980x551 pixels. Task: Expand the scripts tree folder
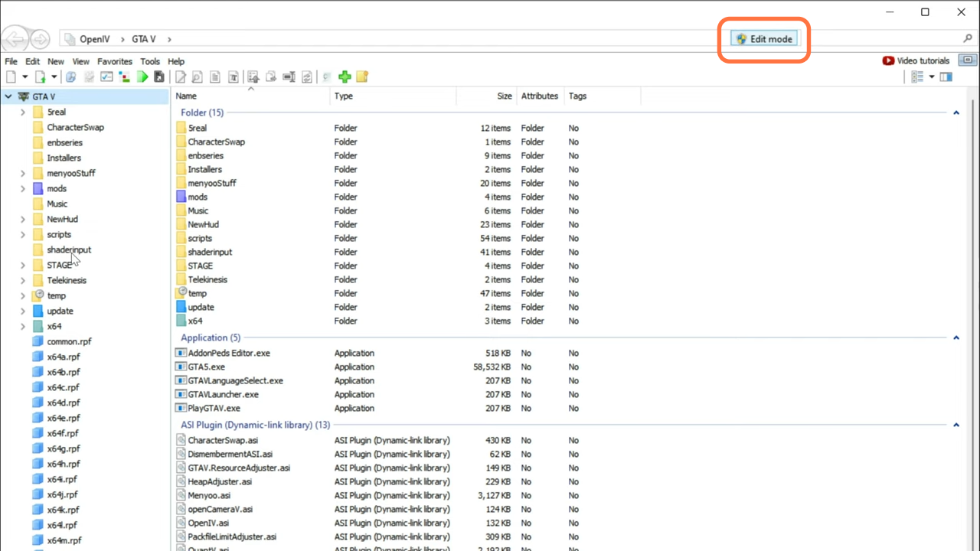tap(23, 235)
